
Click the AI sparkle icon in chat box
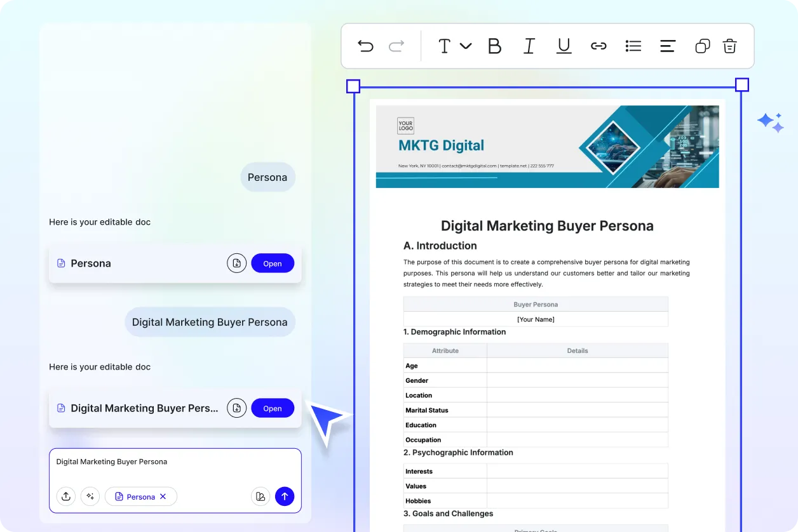click(90, 496)
